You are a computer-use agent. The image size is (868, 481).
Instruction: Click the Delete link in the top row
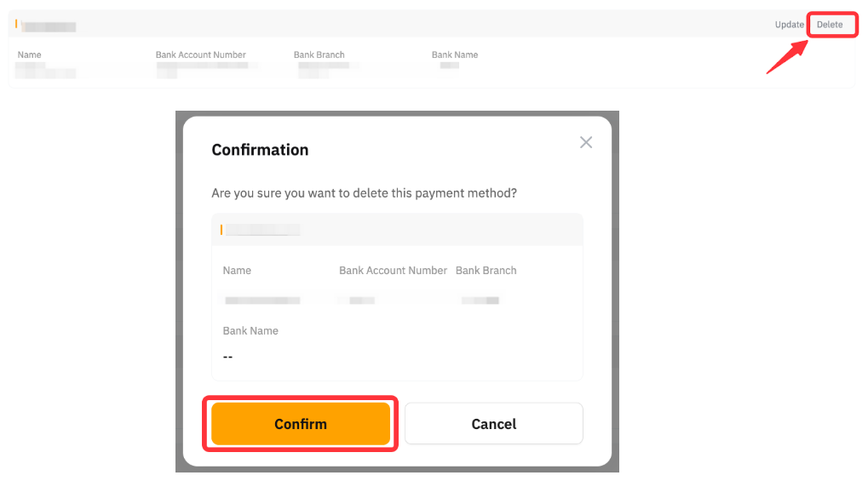pos(830,25)
